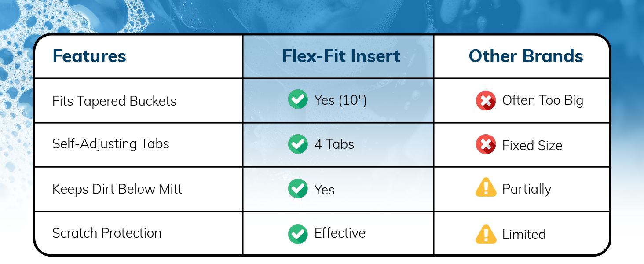Select the Flex-Fit Insert column header
This screenshot has height=264, width=644.
coord(341,56)
